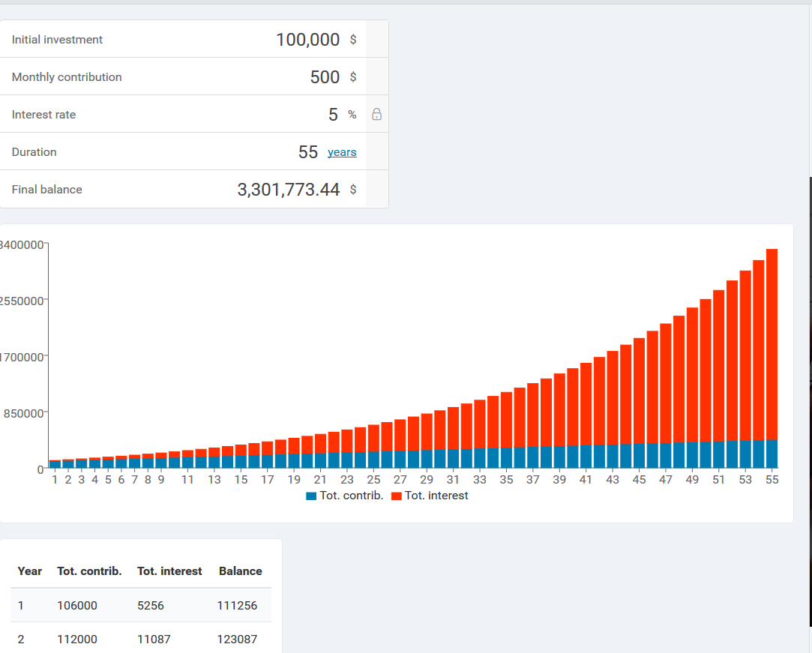Select the Interest rate value 5
This screenshot has height=653, width=812.
click(x=333, y=115)
